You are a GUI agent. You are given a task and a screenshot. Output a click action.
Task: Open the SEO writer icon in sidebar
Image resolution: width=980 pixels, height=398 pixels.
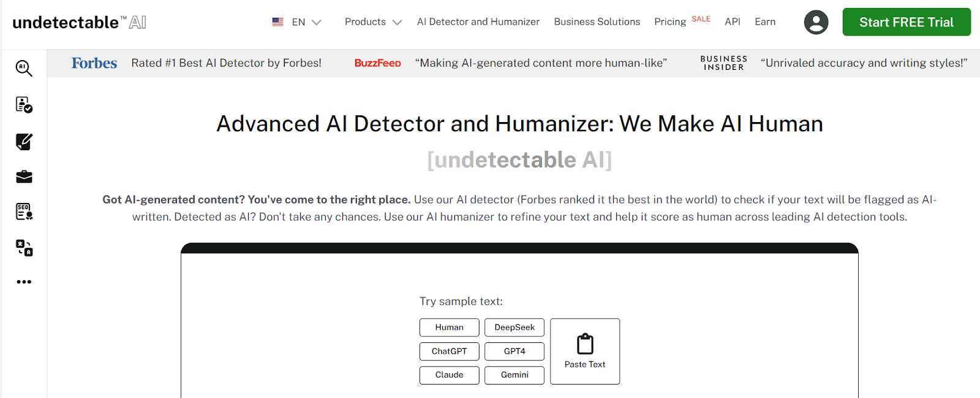(x=24, y=212)
